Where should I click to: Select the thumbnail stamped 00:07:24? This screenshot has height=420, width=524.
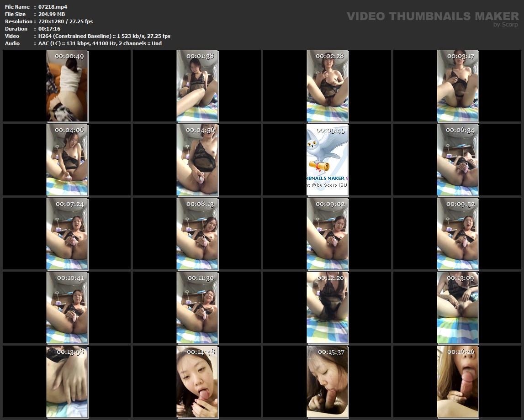click(x=67, y=234)
